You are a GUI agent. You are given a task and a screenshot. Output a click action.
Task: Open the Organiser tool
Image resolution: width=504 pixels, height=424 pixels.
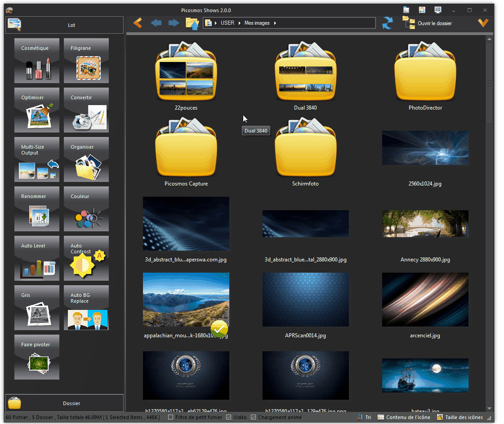[86, 159]
